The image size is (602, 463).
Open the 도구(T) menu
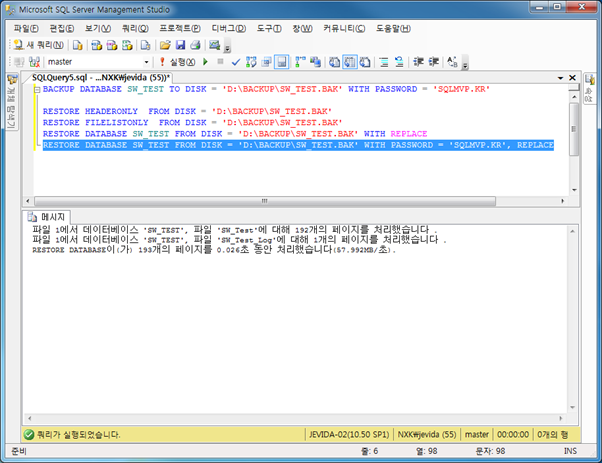point(269,28)
